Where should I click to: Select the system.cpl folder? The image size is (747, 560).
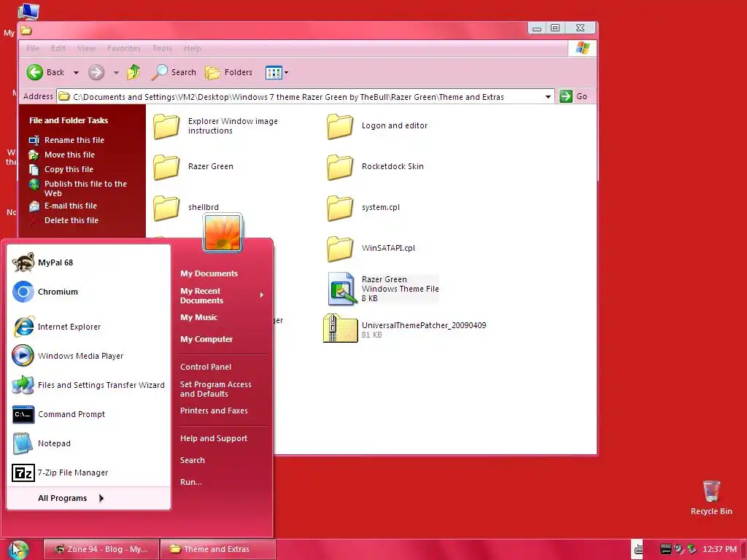coord(363,208)
